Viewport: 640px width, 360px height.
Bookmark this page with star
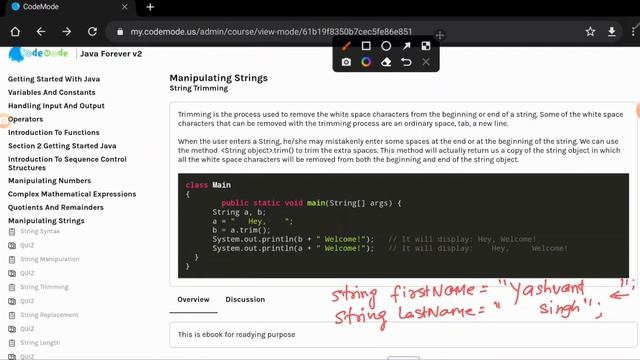click(590, 31)
